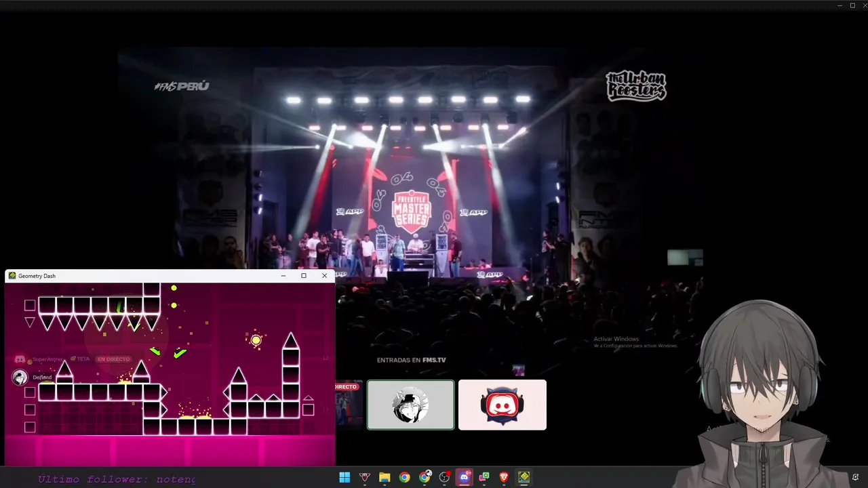Open Chrome with the profile avatar badge
Screen dimensions: 868x488
[425, 477]
